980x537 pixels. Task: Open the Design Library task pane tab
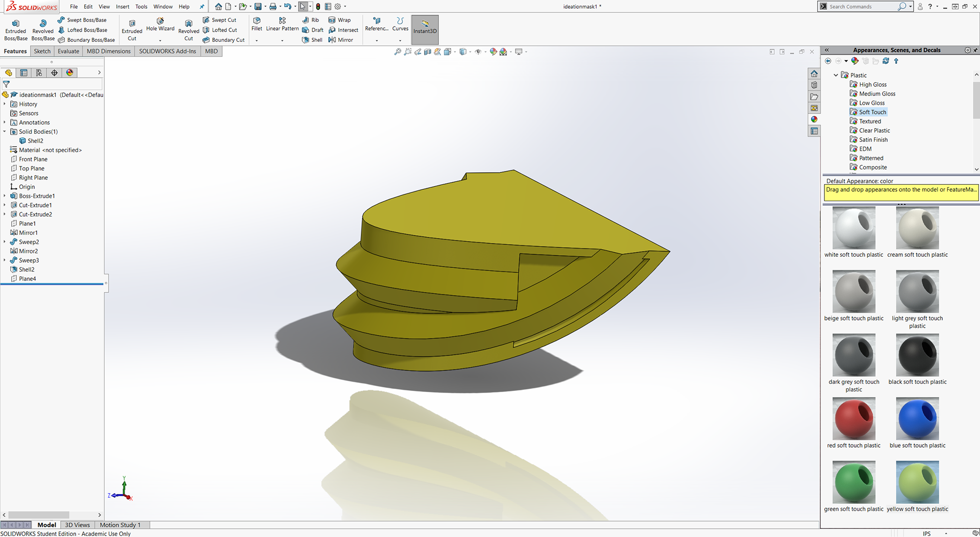point(814,85)
